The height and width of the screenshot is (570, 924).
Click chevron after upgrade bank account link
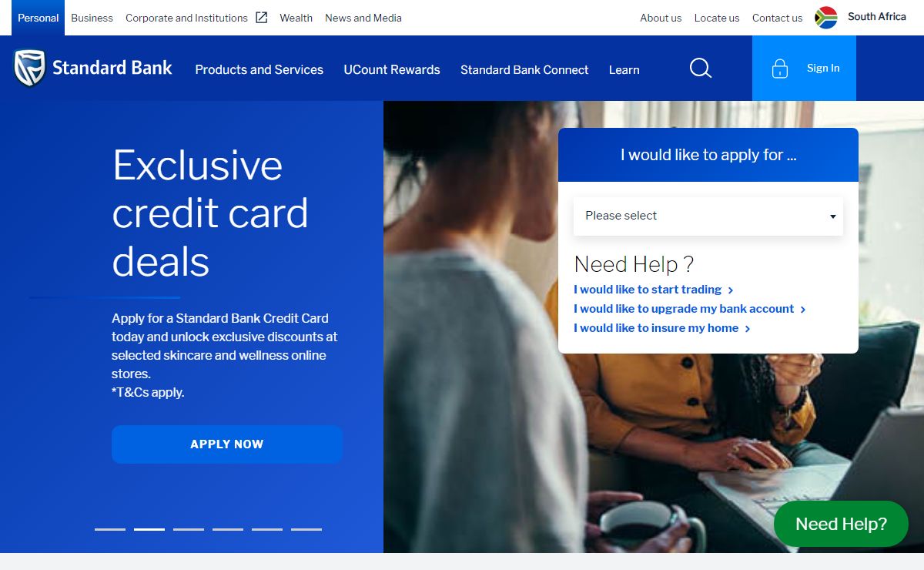pyautogui.click(x=803, y=310)
